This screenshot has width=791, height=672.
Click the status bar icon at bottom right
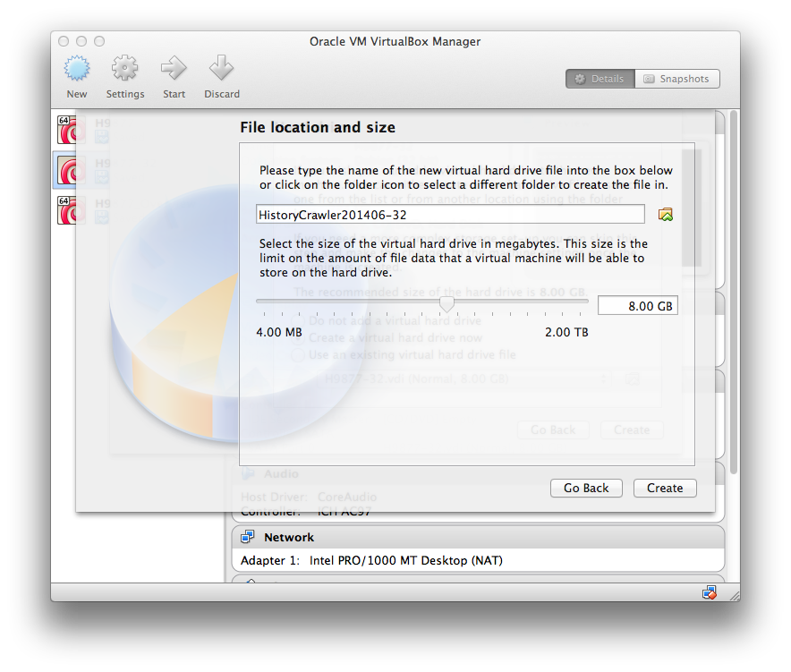(x=710, y=592)
